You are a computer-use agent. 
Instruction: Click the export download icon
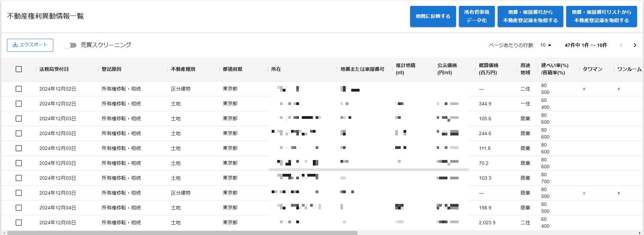pyautogui.click(x=15, y=45)
